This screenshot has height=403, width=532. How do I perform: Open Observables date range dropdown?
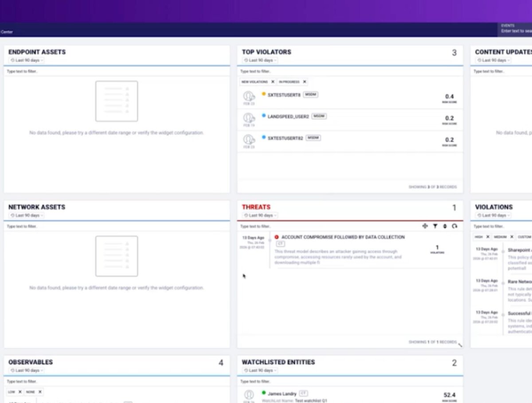27,370
